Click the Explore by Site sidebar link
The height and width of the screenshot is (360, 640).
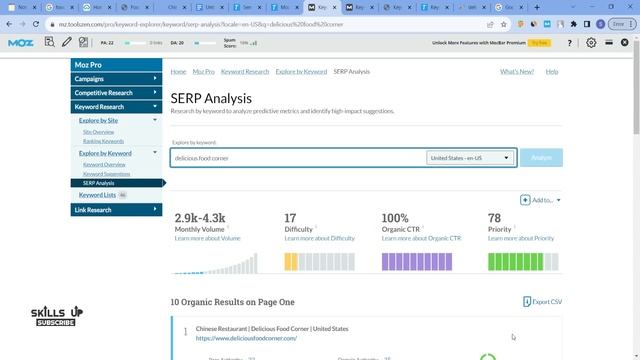[98, 120]
